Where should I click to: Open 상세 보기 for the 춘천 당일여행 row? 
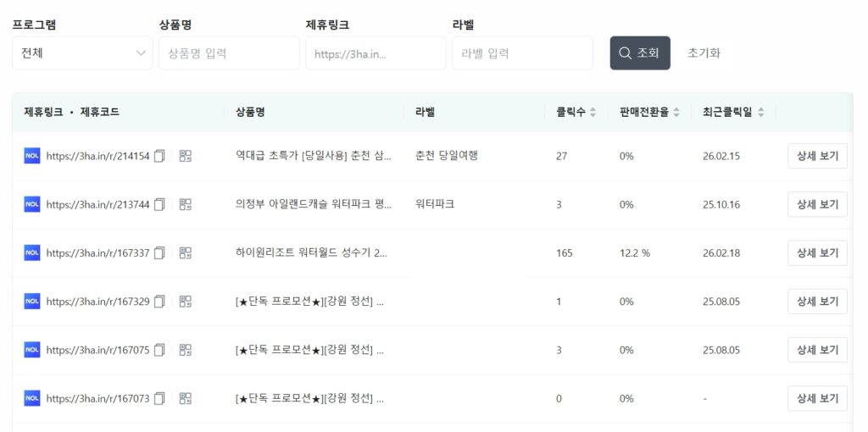tap(817, 156)
